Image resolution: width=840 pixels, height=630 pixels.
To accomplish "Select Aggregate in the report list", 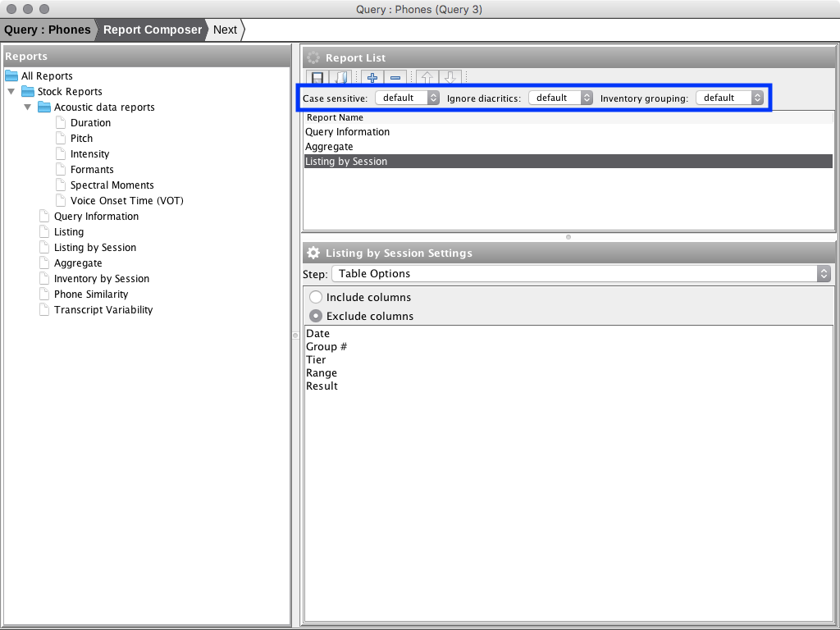I will [x=329, y=147].
